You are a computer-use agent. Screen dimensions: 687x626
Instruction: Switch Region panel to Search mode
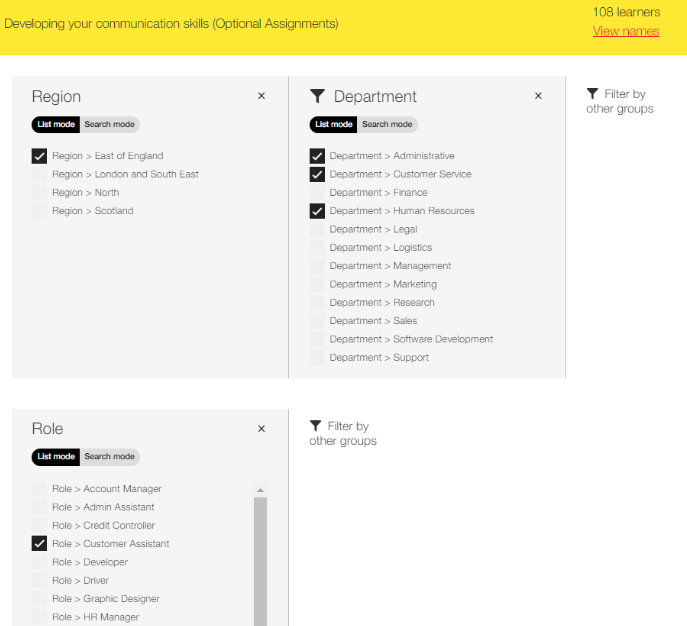[110, 124]
